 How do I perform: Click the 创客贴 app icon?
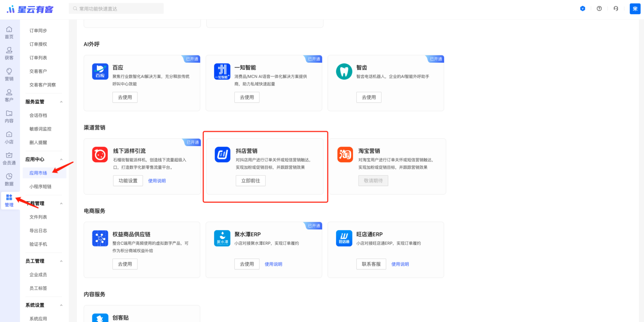click(x=100, y=318)
